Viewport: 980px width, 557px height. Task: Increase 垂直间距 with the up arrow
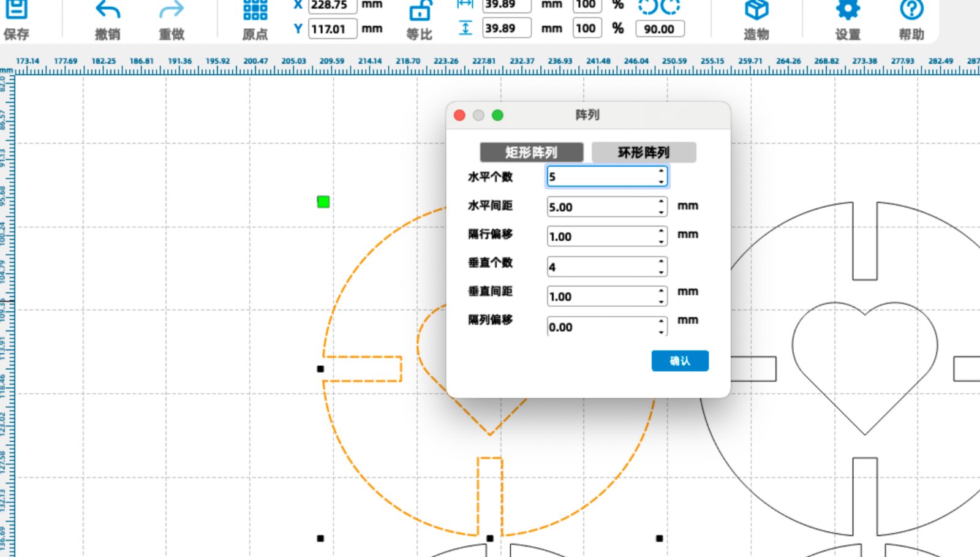pyautogui.click(x=661, y=291)
